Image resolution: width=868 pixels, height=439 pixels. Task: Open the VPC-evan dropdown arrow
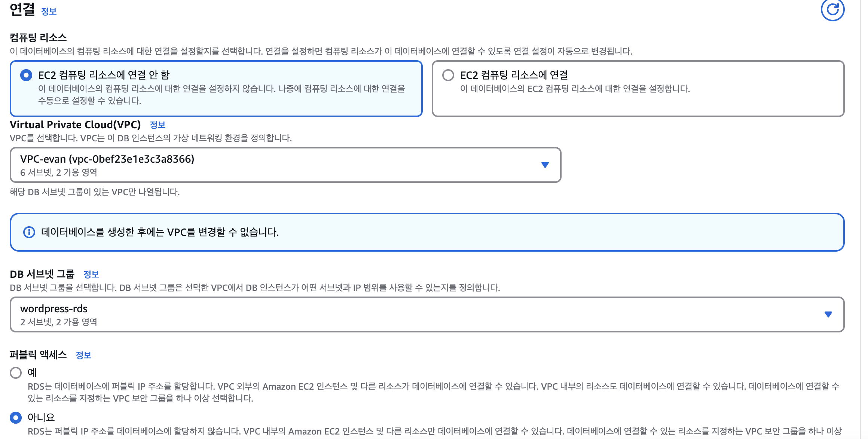[545, 165]
